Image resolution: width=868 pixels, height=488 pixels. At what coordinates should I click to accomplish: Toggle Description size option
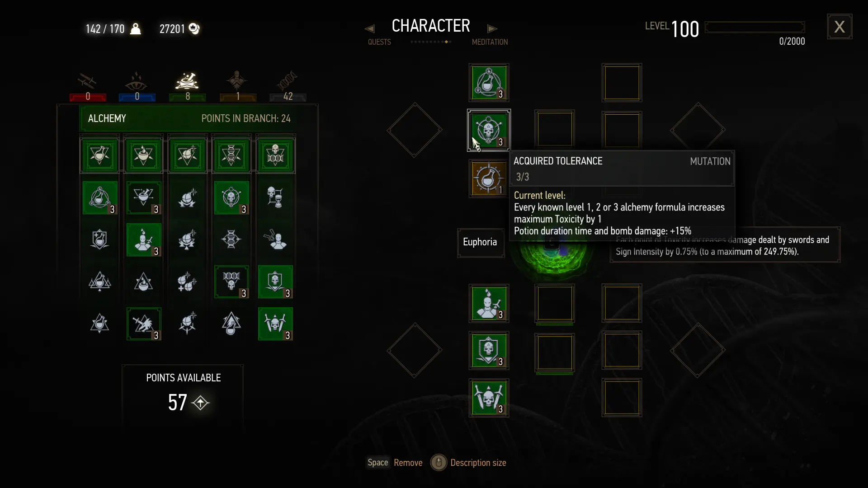[x=478, y=463]
